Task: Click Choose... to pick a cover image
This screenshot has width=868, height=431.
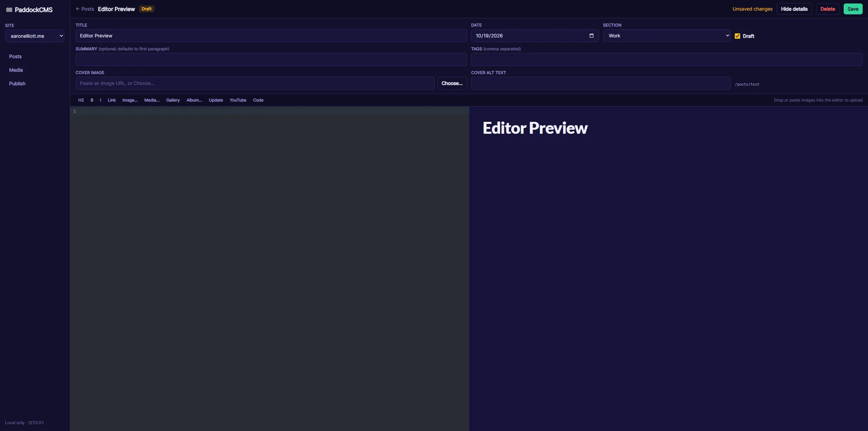Action: pyautogui.click(x=452, y=83)
